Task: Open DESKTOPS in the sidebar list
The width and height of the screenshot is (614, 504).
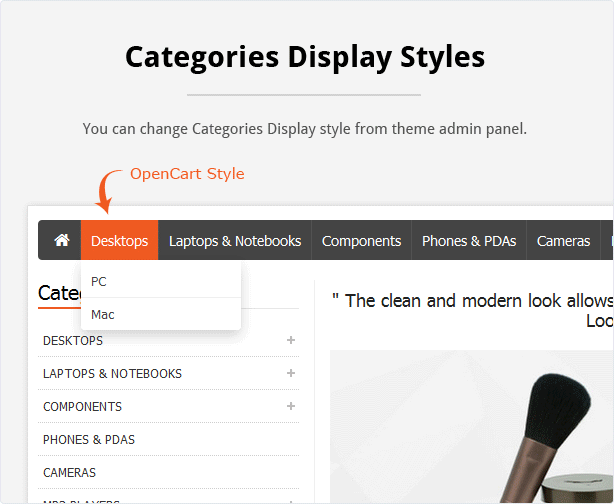Action: (x=73, y=341)
